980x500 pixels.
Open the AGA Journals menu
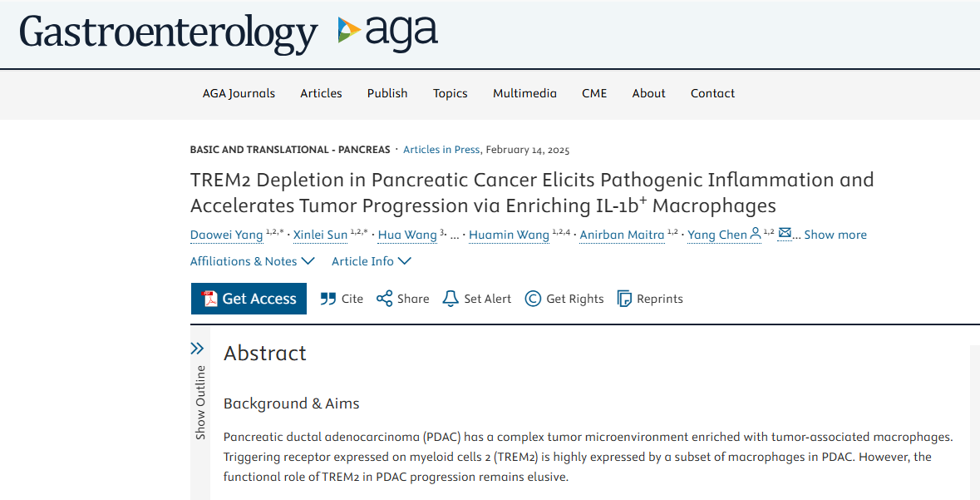point(239,93)
